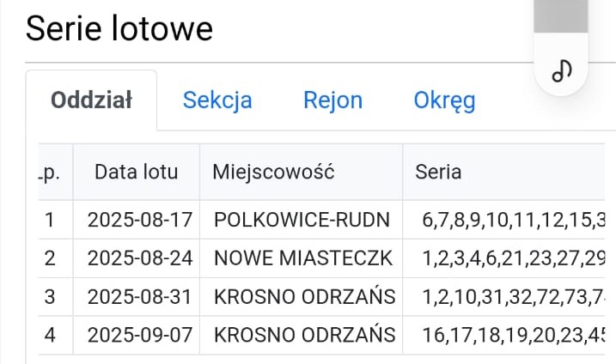616x364 pixels.
Task: Click KROSNO ODRZAŃS in row 3
Action: pos(304,296)
